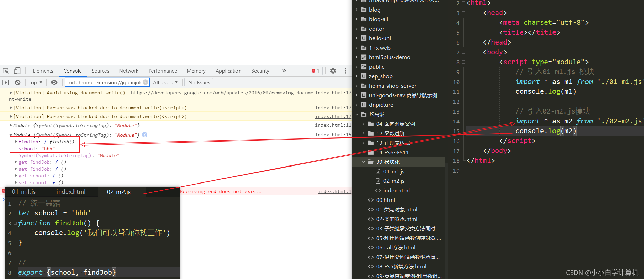Toggle the device toolbar icon

click(x=17, y=71)
